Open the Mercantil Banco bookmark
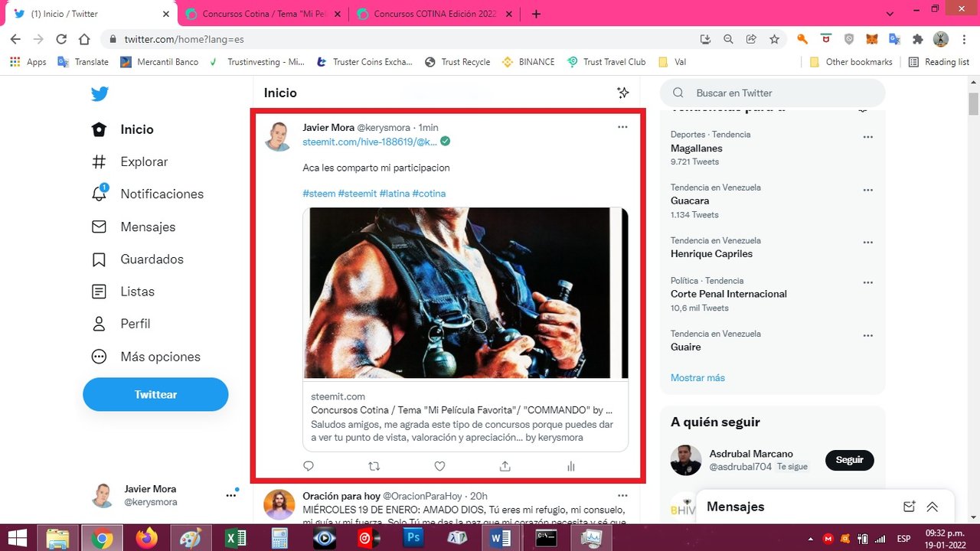This screenshot has width=980, height=551. (159, 62)
